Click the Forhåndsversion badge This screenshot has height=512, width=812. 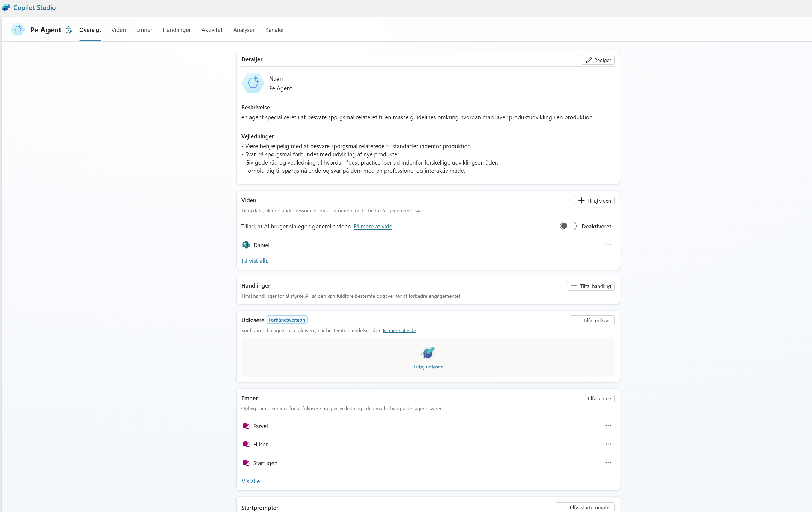[x=286, y=320]
